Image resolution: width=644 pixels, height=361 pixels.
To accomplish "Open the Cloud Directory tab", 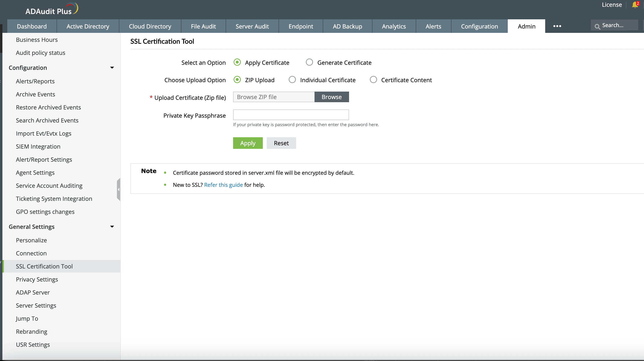I will [150, 26].
